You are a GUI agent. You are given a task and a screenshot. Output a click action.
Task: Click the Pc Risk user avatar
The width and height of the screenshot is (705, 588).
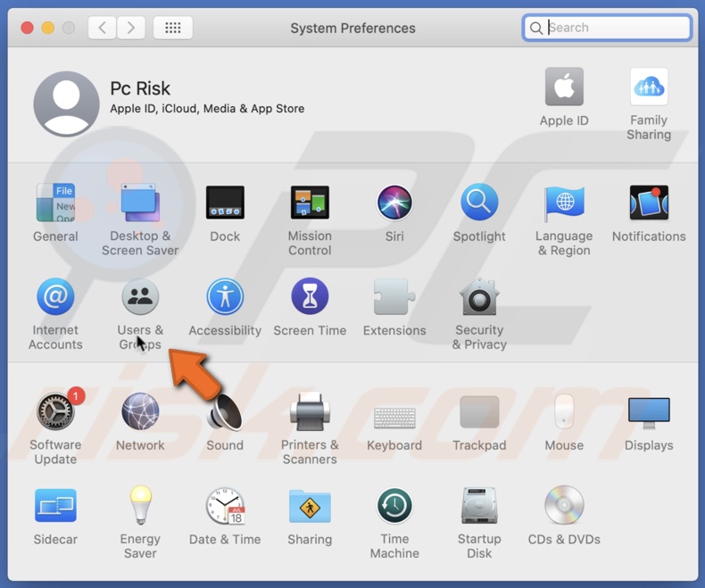tap(66, 104)
